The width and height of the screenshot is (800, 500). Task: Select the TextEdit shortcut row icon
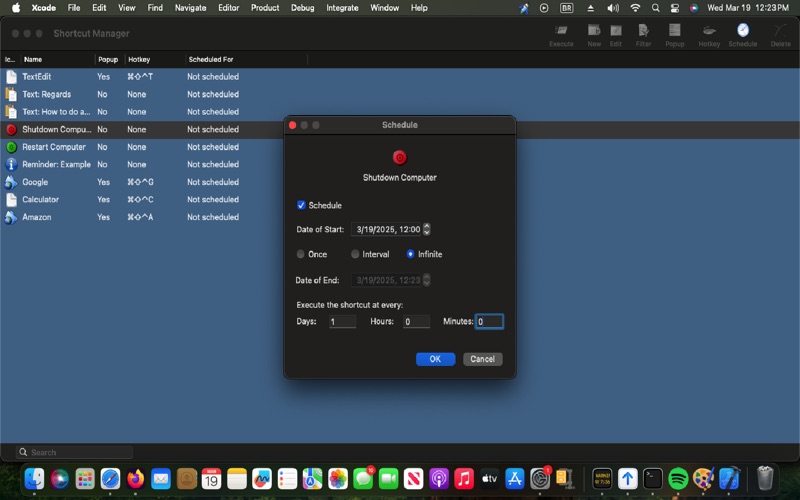(x=11, y=77)
